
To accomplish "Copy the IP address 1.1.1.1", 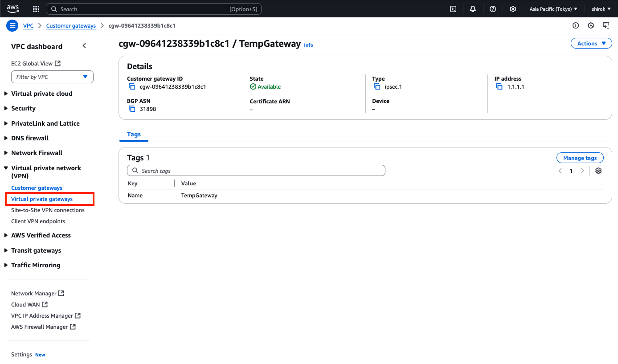I will pos(499,87).
